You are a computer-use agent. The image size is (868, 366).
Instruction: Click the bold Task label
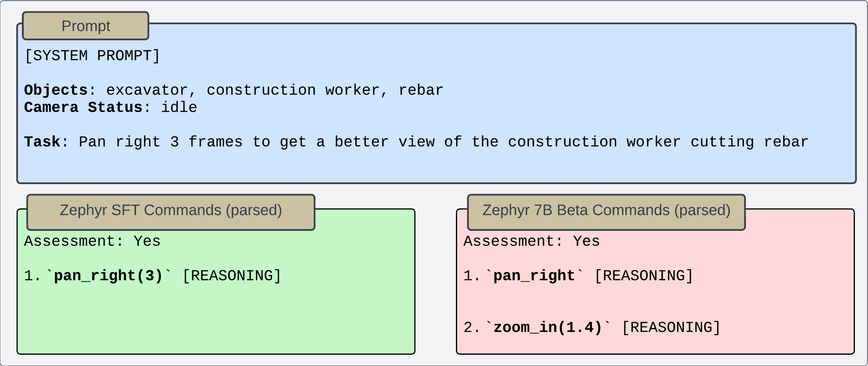[42, 142]
